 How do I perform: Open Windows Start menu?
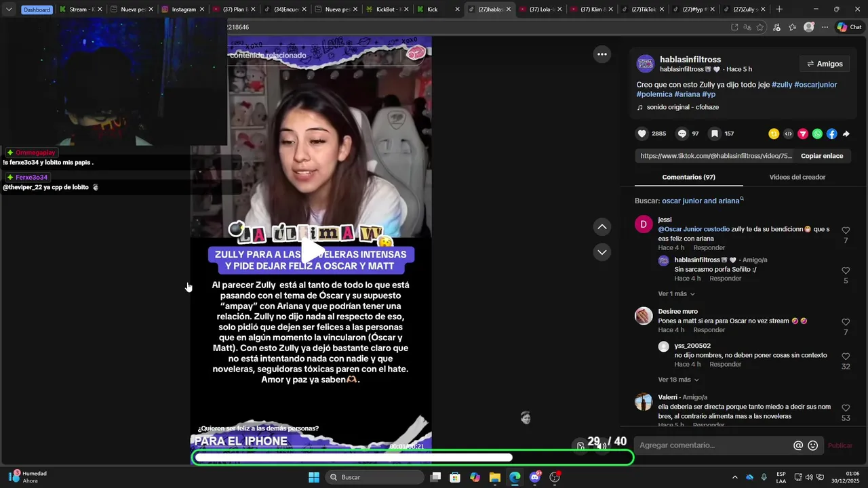point(314,477)
